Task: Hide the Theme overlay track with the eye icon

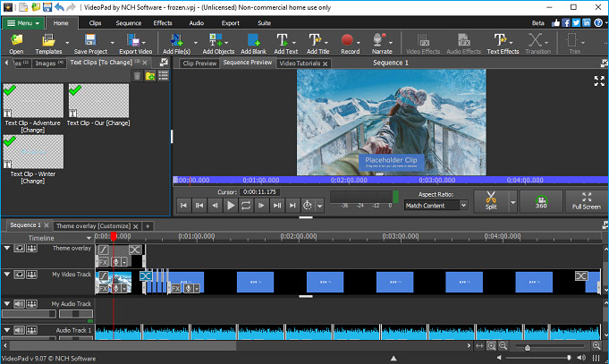Action: pos(19,248)
